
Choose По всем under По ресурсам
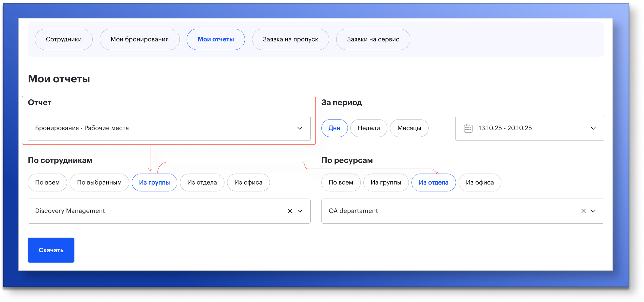click(341, 182)
